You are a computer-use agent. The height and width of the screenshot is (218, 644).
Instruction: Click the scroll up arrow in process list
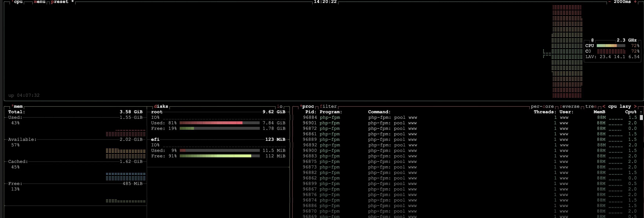point(641,112)
